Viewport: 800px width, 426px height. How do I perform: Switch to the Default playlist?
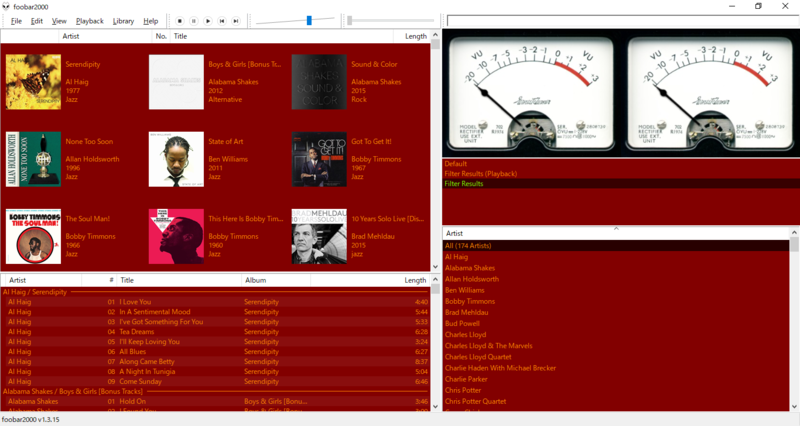(x=456, y=164)
